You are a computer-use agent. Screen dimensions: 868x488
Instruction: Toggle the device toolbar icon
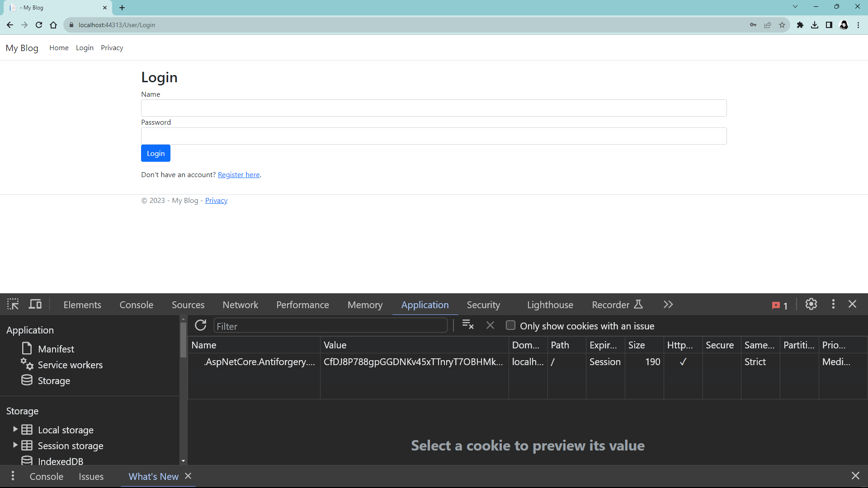pyautogui.click(x=35, y=305)
